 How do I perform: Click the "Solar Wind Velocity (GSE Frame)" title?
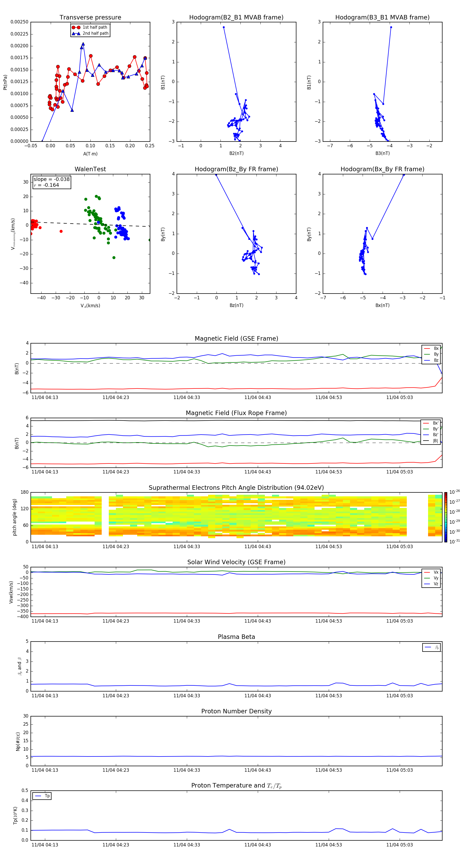236,562
